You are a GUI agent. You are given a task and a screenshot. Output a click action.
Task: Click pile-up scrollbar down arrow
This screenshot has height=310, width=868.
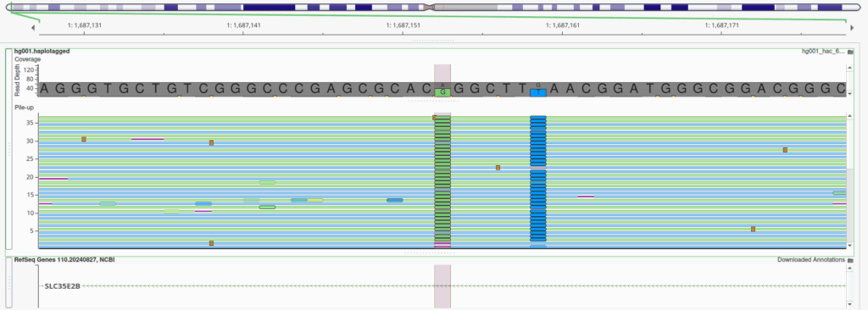click(849, 244)
